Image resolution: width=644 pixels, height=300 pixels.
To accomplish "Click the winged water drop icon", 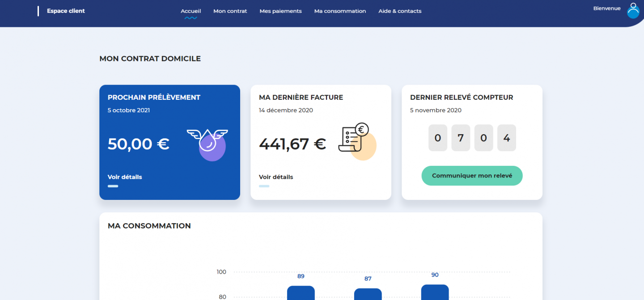I will 208,143.
